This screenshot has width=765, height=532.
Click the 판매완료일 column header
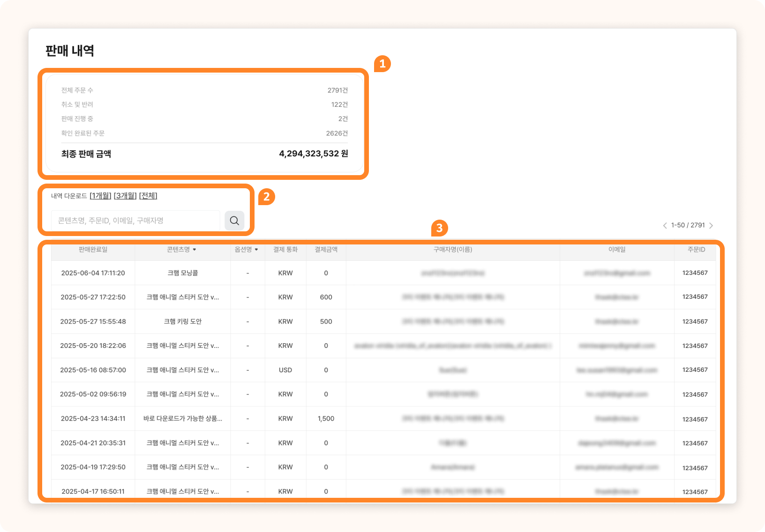(93, 250)
